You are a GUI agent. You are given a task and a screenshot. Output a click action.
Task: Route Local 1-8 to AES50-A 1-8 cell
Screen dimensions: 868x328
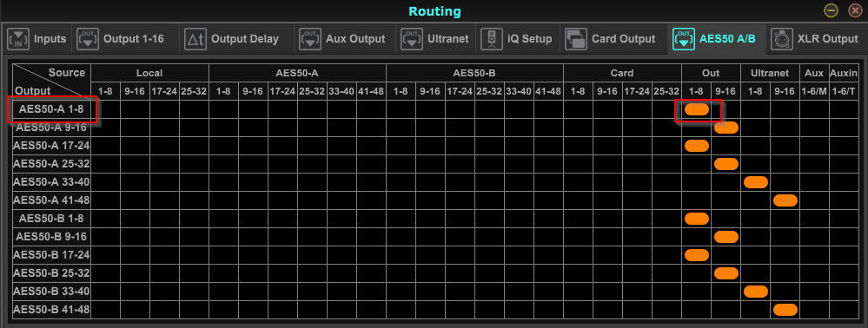coord(106,109)
